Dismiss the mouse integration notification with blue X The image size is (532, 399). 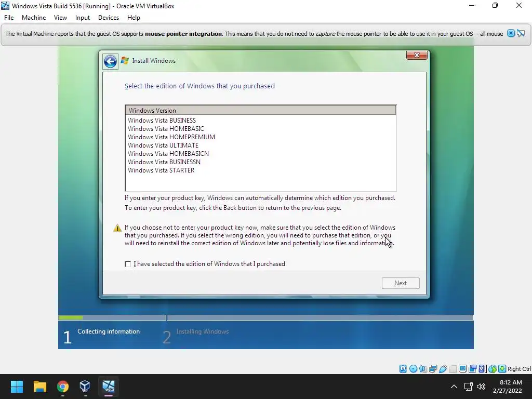pos(511,33)
